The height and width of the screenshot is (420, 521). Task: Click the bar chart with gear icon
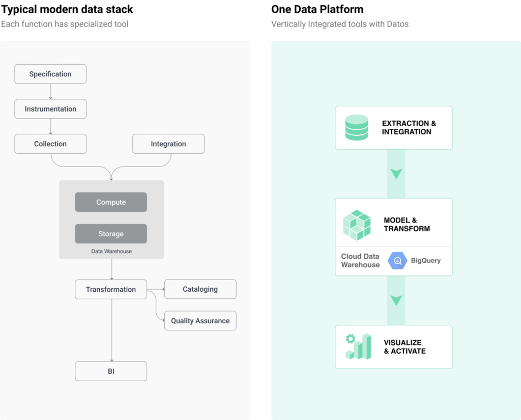[358, 347]
